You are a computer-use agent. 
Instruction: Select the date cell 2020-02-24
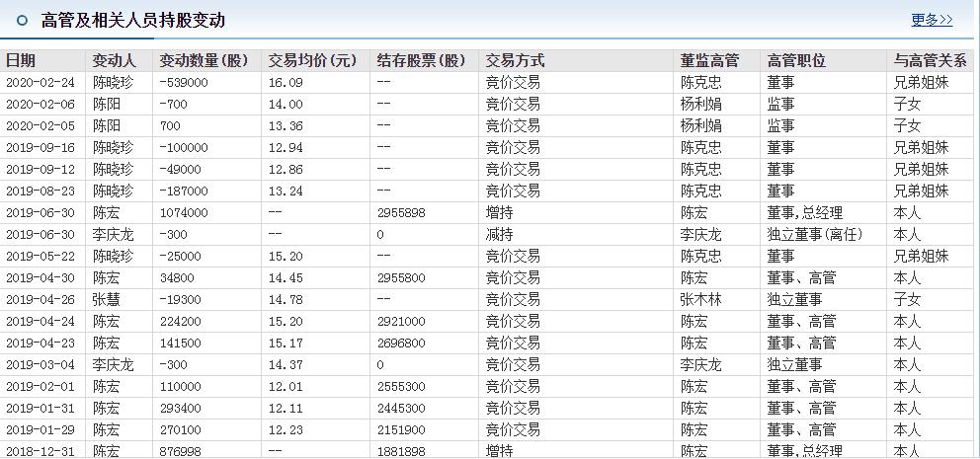point(40,83)
